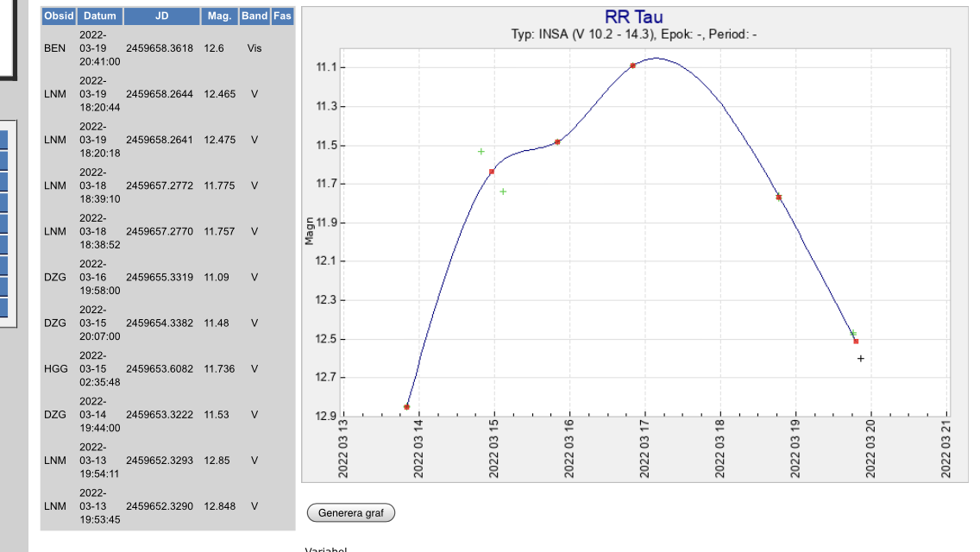This screenshot has height=552, width=980.
Task: Sort table by Obsid column header
Action: coord(59,16)
